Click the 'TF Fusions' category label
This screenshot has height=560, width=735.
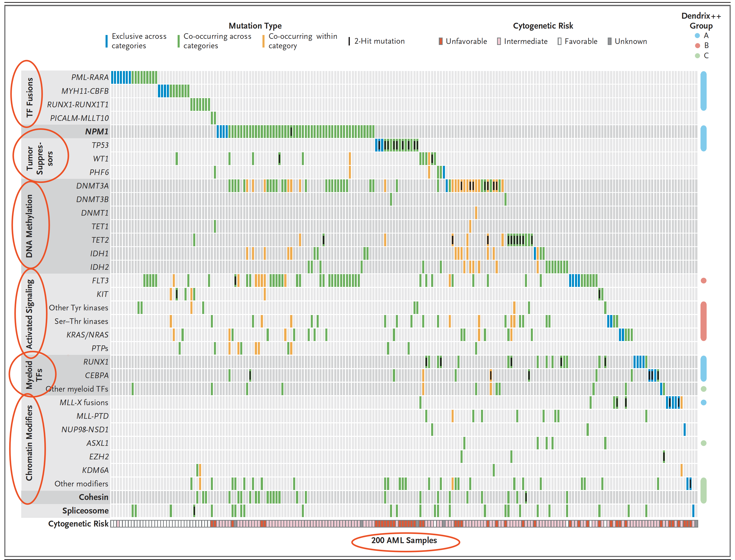pyautogui.click(x=30, y=97)
